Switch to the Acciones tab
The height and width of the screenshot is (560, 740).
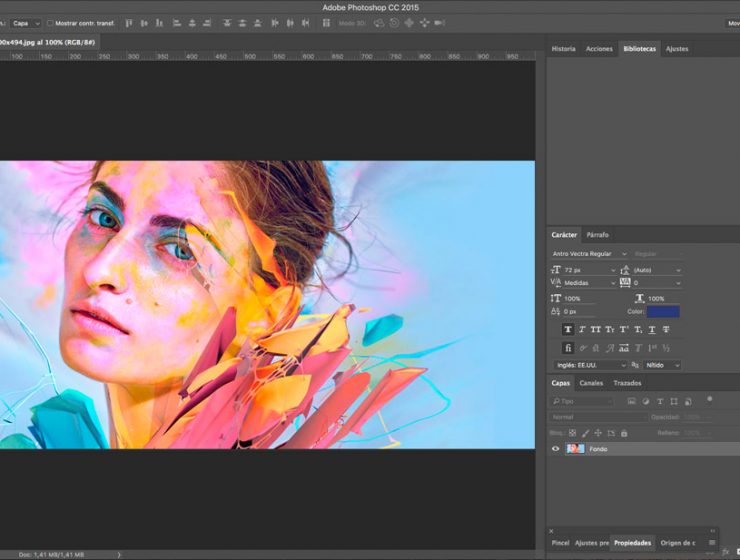[x=599, y=49]
